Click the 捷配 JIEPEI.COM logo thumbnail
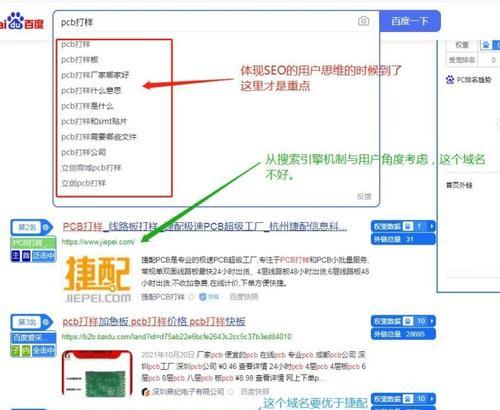 pyautogui.click(x=98, y=279)
